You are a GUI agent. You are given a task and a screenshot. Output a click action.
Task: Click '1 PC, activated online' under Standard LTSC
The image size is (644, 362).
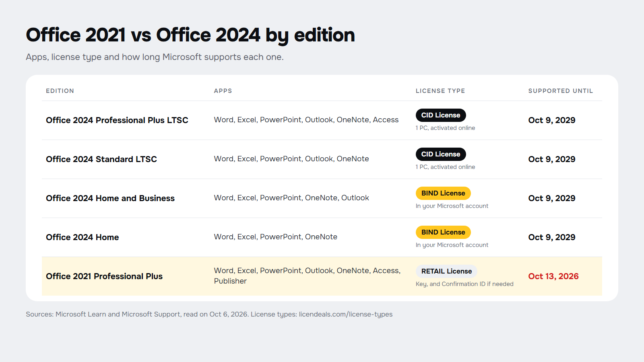445,167
